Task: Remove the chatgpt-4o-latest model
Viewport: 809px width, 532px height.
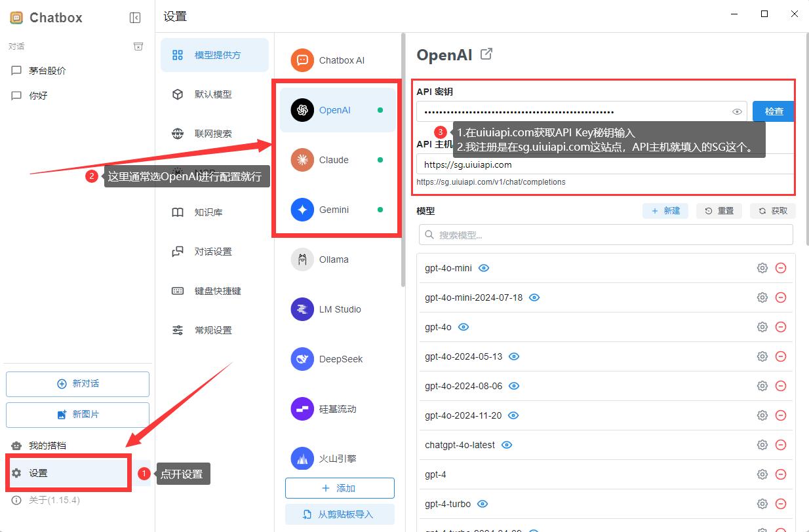Action: [781, 445]
